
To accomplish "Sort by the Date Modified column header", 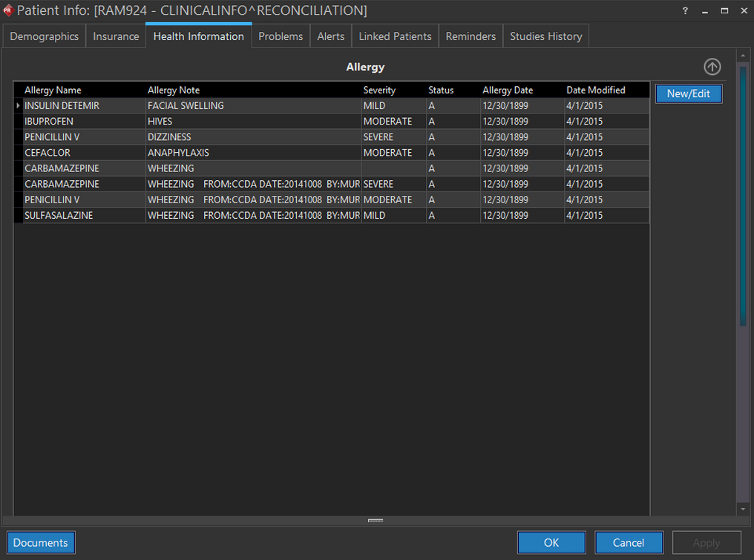I will tap(596, 90).
